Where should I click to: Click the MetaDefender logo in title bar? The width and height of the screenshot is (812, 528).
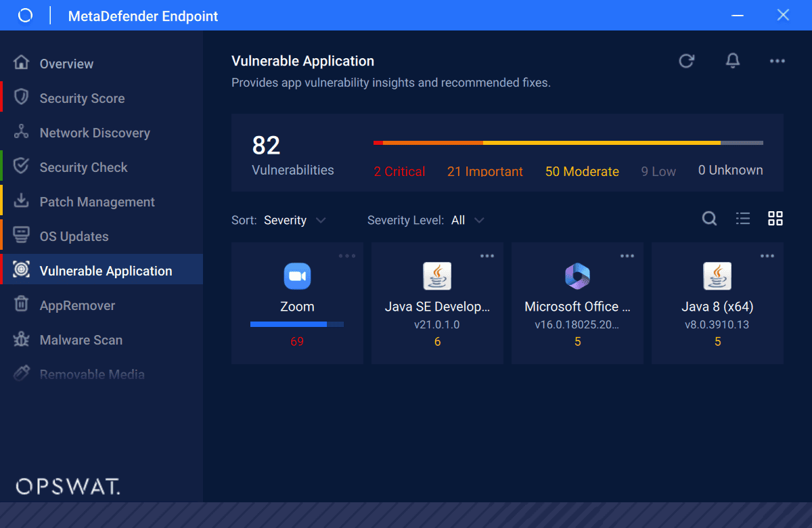pos(25,16)
